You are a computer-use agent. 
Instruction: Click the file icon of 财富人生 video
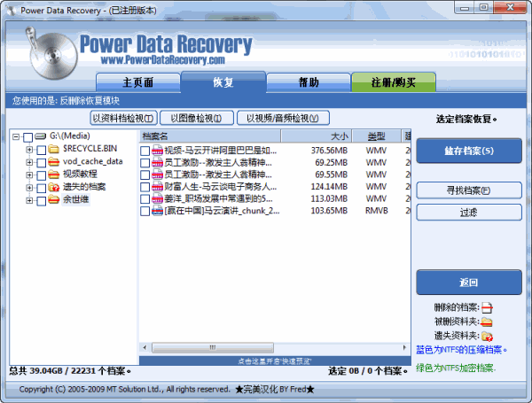tap(158, 187)
